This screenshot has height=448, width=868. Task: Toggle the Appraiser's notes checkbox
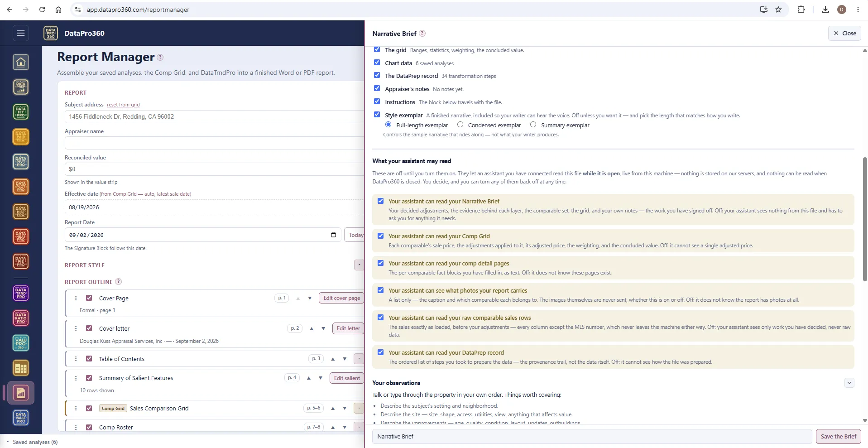coord(377,88)
